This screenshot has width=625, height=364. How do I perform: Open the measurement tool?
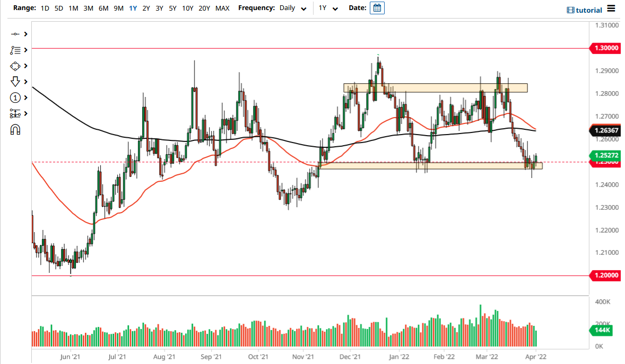(16, 113)
